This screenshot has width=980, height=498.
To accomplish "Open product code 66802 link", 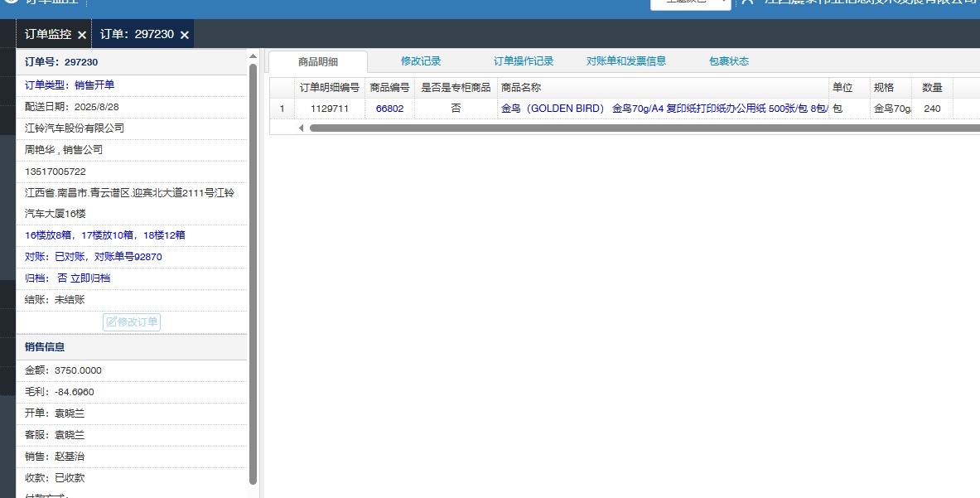I will 389,109.
